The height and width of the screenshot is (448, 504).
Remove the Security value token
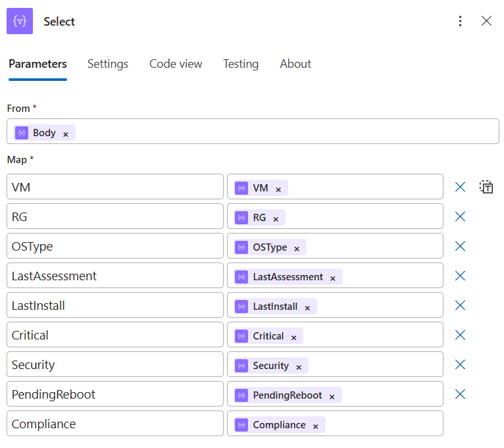(x=299, y=367)
